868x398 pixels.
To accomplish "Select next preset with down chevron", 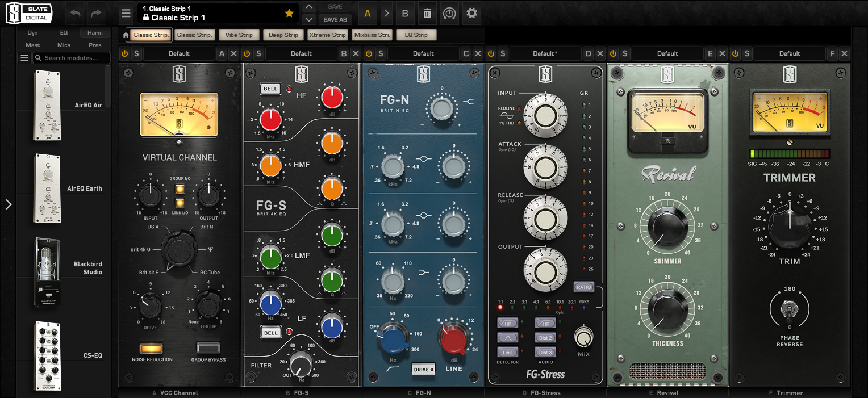I will [308, 19].
